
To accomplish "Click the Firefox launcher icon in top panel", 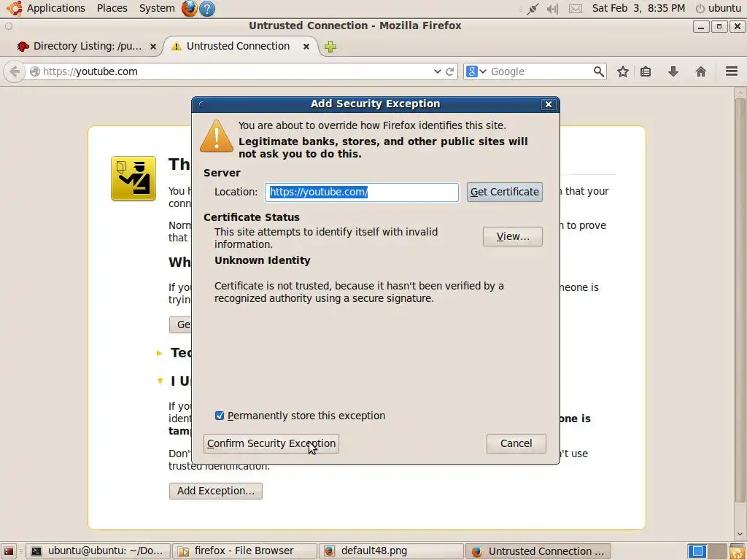I will (x=189, y=9).
